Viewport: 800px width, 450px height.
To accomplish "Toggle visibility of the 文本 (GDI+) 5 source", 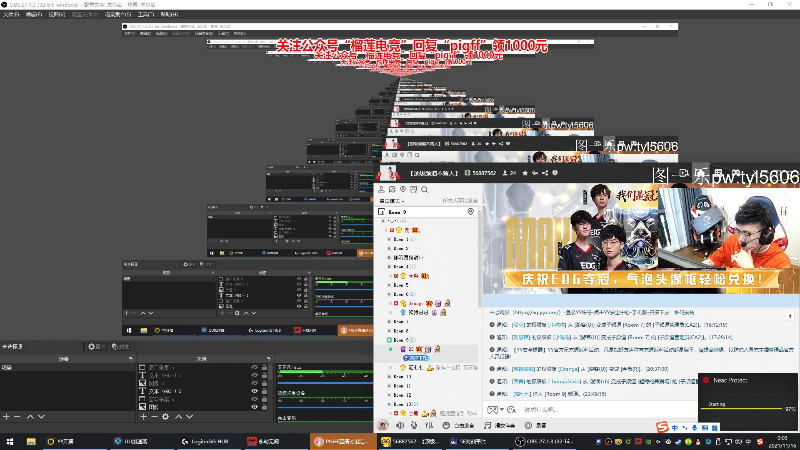I will (x=254, y=391).
